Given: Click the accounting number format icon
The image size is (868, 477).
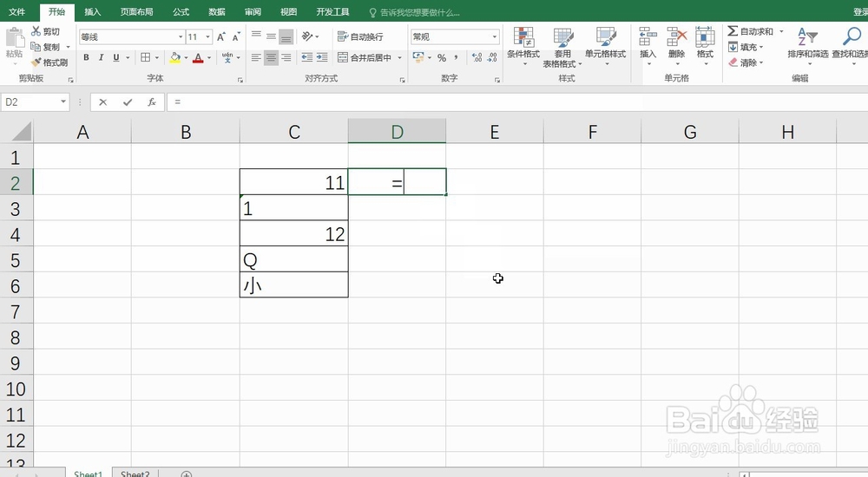Looking at the screenshot, I should point(418,57).
